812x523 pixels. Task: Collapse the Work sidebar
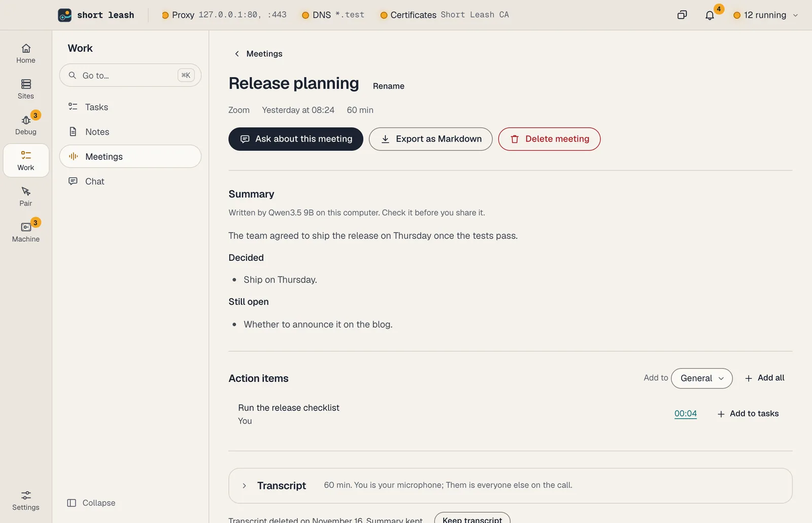[91, 503]
